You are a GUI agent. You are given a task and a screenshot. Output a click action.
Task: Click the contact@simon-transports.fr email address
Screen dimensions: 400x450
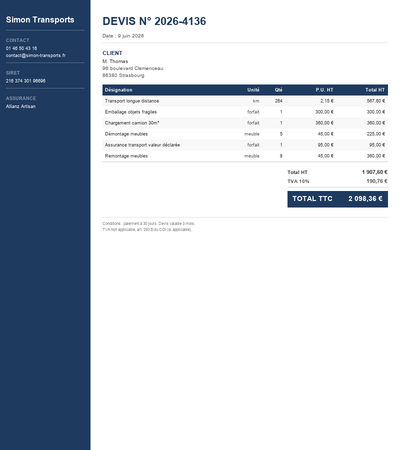(x=36, y=55)
